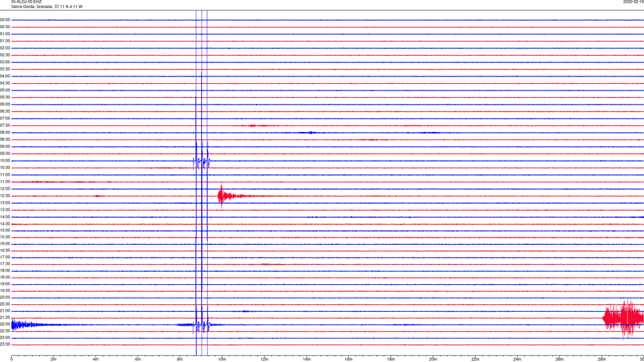This screenshot has width=644, height=362.
Task: Select the 10:30 time label
Action: point(5,168)
